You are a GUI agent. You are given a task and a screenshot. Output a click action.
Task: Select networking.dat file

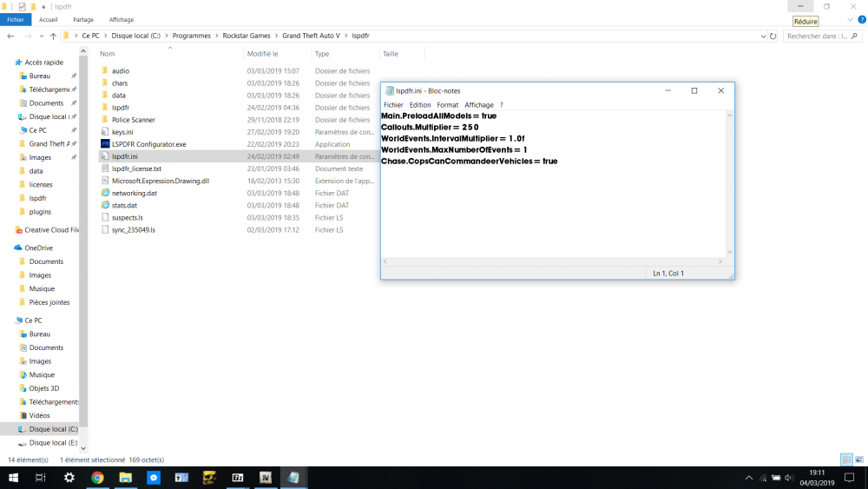point(134,193)
